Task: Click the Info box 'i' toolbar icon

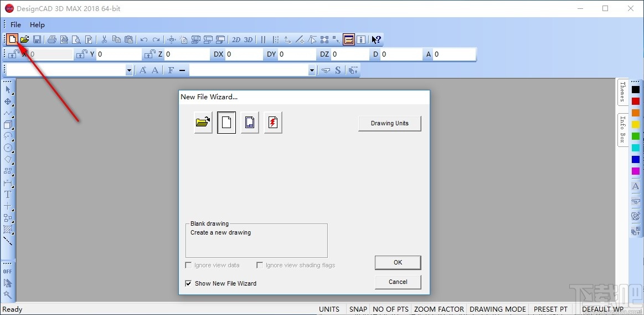Action: (x=361, y=39)
